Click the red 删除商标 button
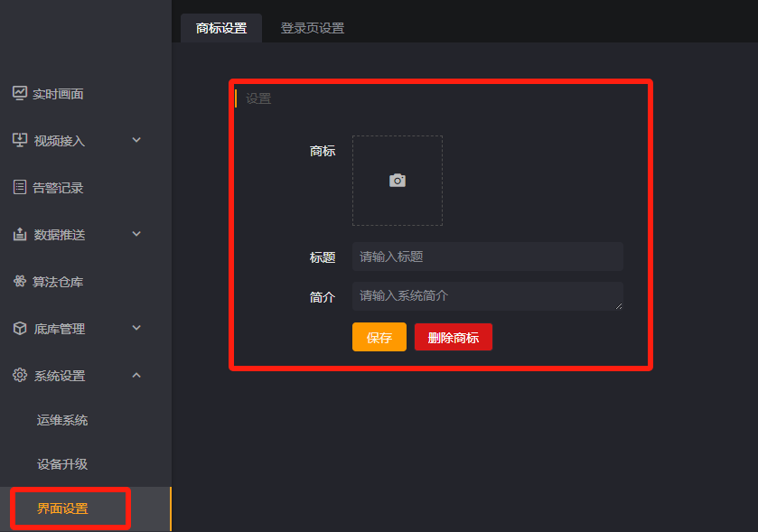This screenshot has width=758, height=532. [454, 337]
